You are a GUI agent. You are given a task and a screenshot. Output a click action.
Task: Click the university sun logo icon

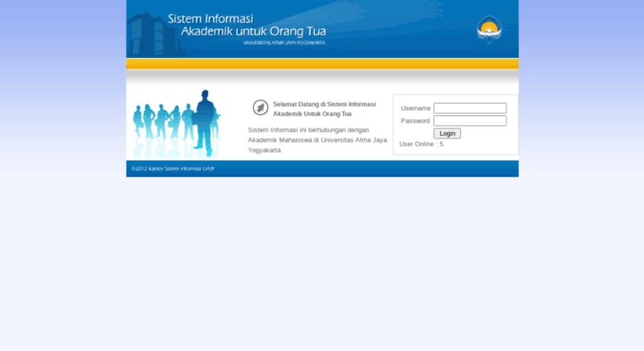[x=489, y=30]
